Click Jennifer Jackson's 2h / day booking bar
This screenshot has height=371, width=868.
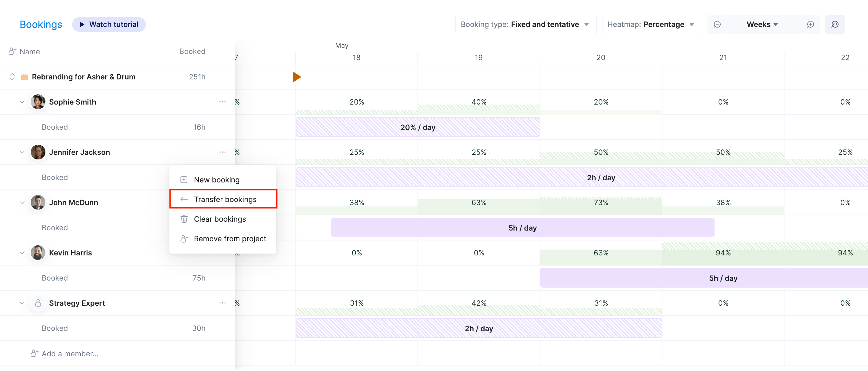pos(582,178)
